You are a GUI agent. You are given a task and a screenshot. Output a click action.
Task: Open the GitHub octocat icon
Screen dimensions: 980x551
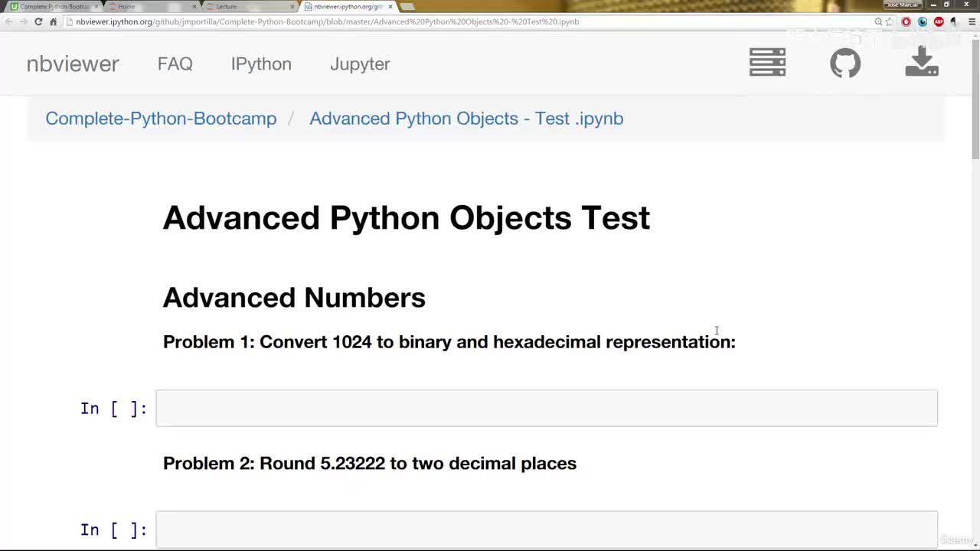pos(845,63)
